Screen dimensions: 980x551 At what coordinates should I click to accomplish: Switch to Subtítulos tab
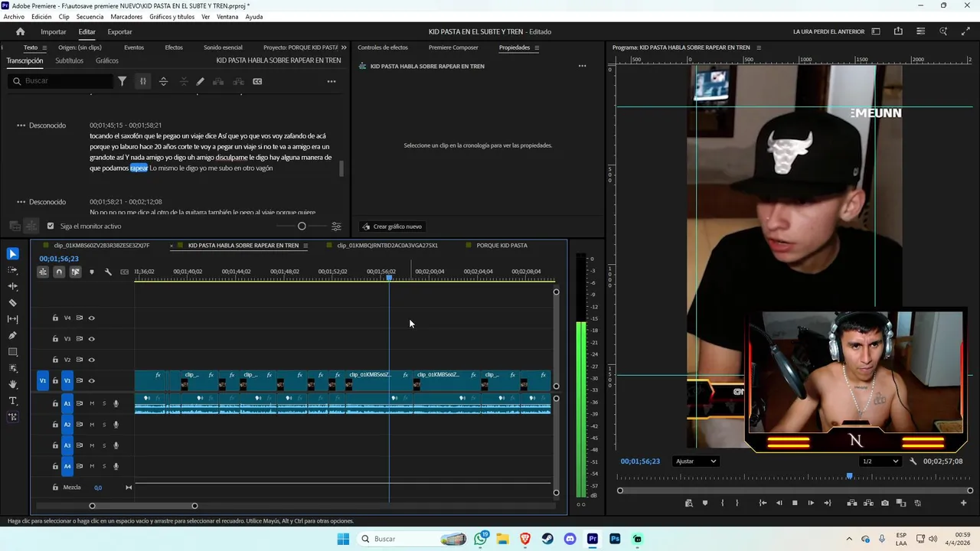coord(69,60)
